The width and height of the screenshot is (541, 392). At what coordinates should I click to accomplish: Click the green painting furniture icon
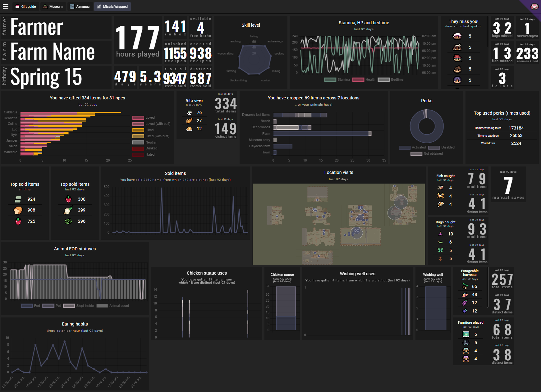(465, 334)
